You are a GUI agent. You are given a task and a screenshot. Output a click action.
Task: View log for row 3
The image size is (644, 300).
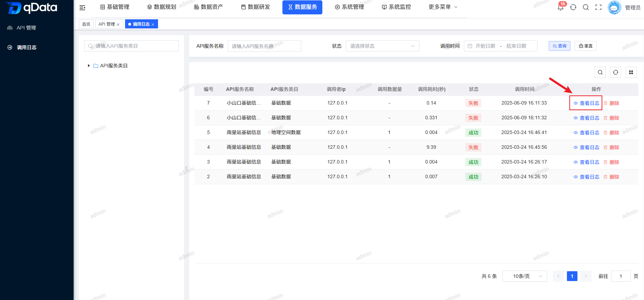[x=586, y=162]
